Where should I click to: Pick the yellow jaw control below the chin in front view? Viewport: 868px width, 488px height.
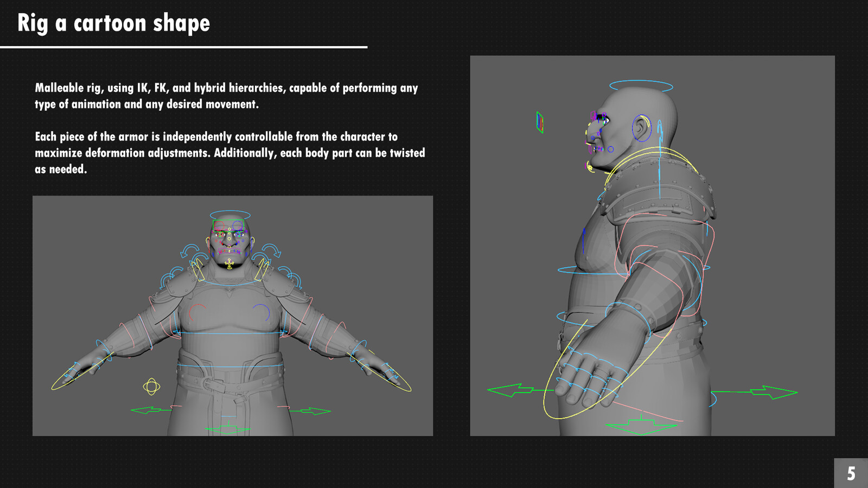229,264
